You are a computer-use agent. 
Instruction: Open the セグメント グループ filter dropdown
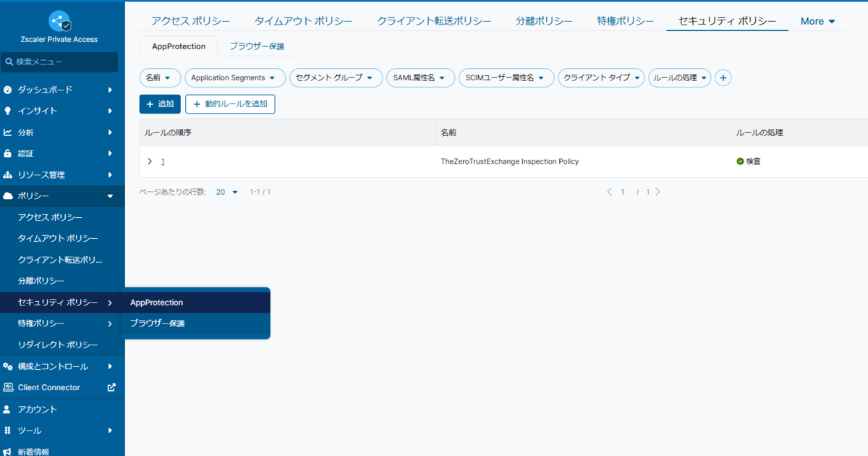[336, 77]
